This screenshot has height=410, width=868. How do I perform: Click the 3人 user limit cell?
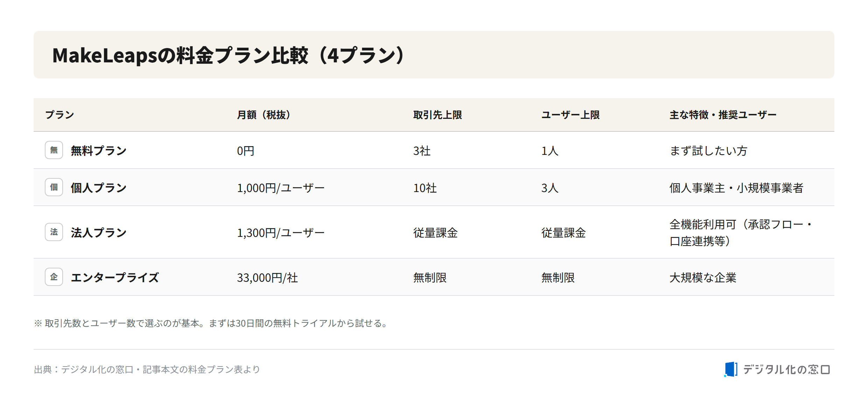pyautogui.click(x=550, y=188)
